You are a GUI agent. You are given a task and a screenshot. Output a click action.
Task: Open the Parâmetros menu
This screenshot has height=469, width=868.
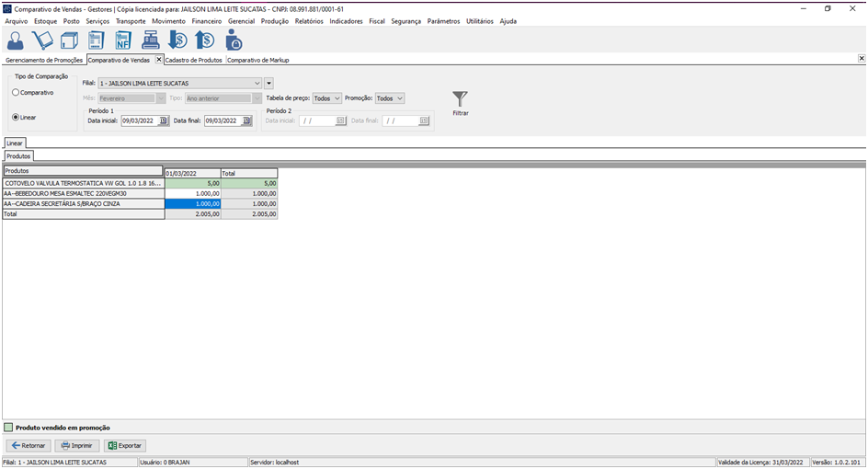click(443, 21)
